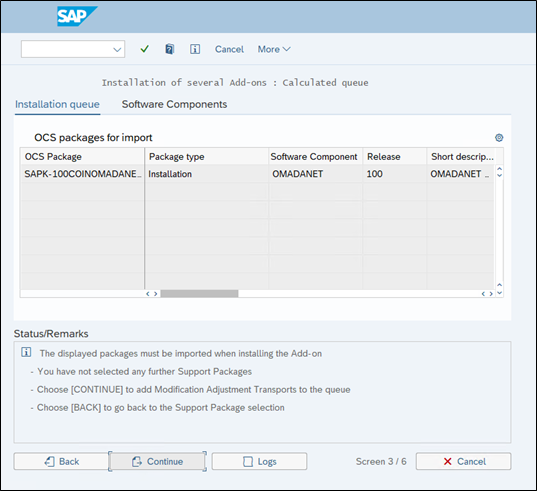Click the red X Cancel button
The height and width of the screenshot is (491, 537).
point(463,461)
